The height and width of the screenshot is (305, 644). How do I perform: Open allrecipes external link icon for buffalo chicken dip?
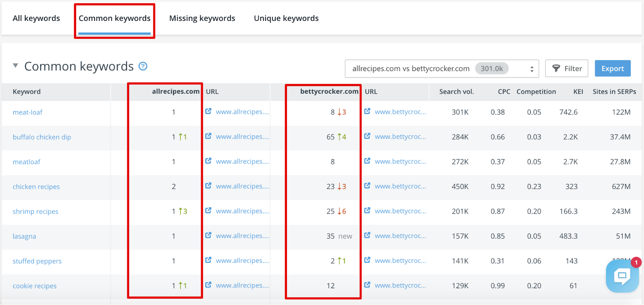(208, 136)
